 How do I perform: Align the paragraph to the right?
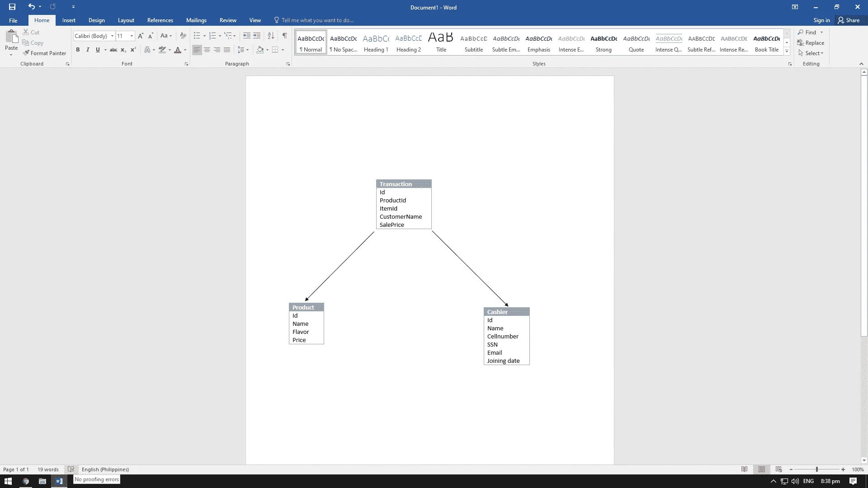tap(217, 50)
